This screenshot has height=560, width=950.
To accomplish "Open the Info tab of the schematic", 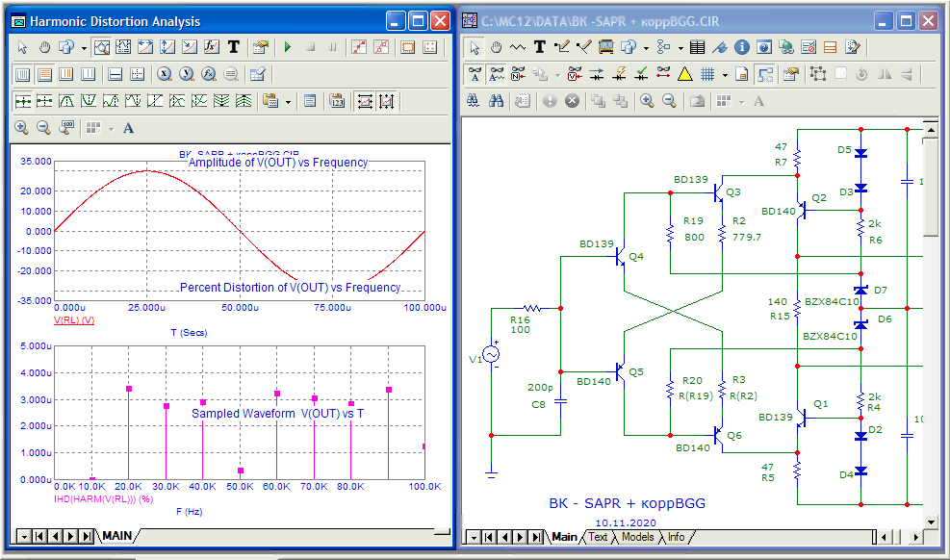I will coord(676,537).
